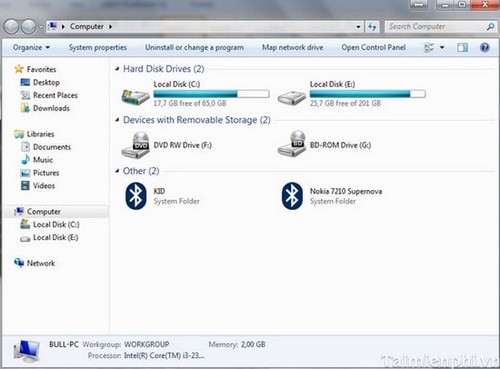Click System properties in the toolbar
The image size is (500, 369).
[98, 47]
